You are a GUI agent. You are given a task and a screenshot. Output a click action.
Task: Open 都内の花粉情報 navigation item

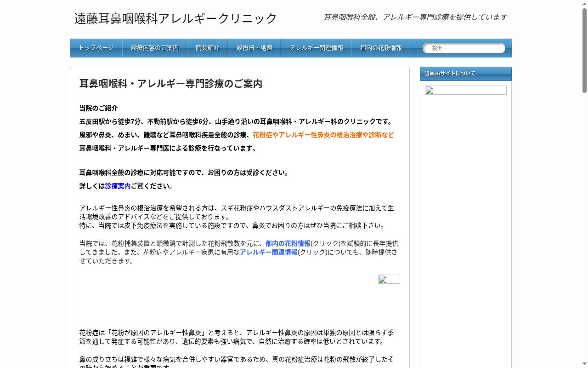[381, 48]
